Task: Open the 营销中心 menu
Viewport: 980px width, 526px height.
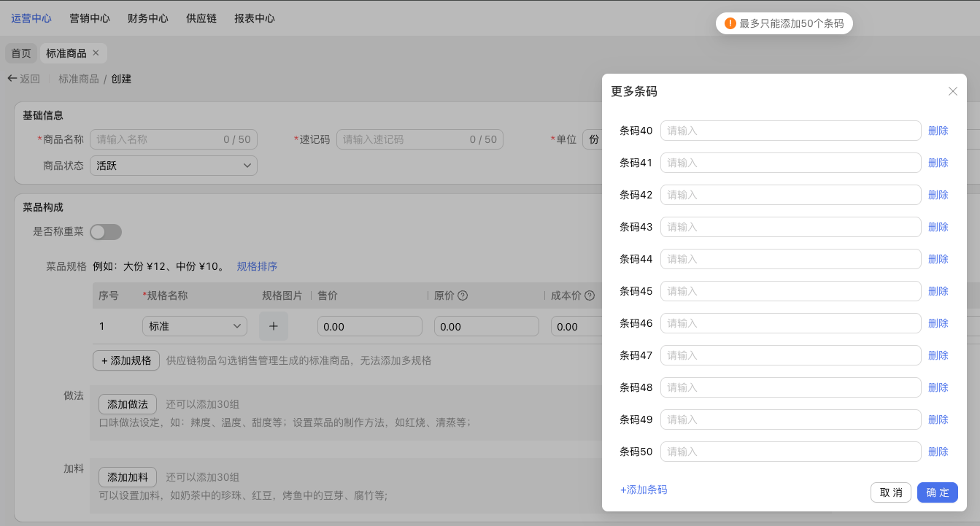Action: click(90, 18)
